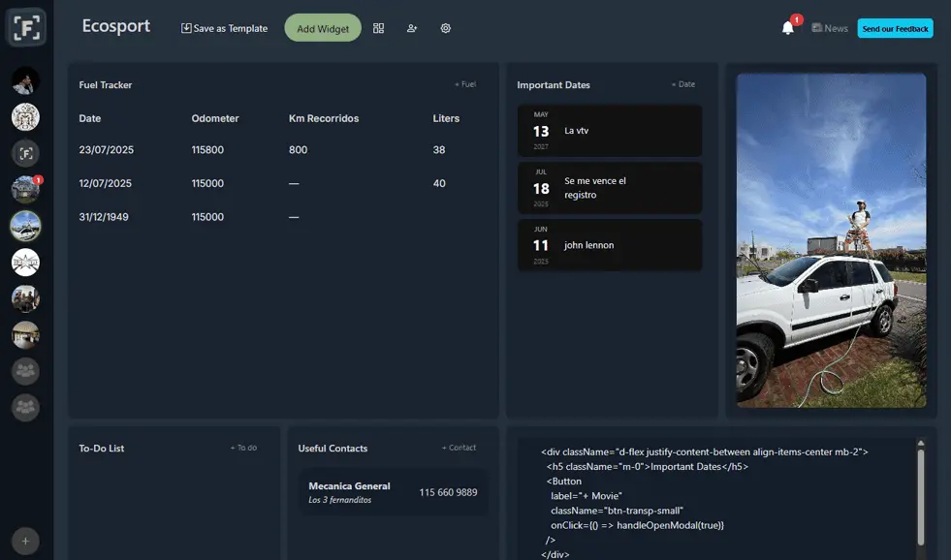Click the Important Dates widget title
The height and width of the screenshot is (560, 951).
(x=554, y=85)
